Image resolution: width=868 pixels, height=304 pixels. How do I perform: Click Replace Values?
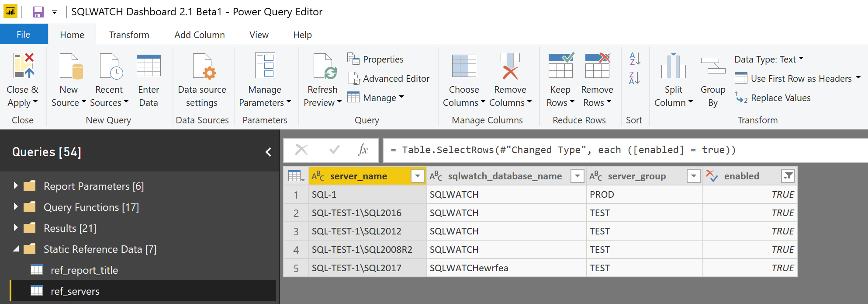coord(773,98)
